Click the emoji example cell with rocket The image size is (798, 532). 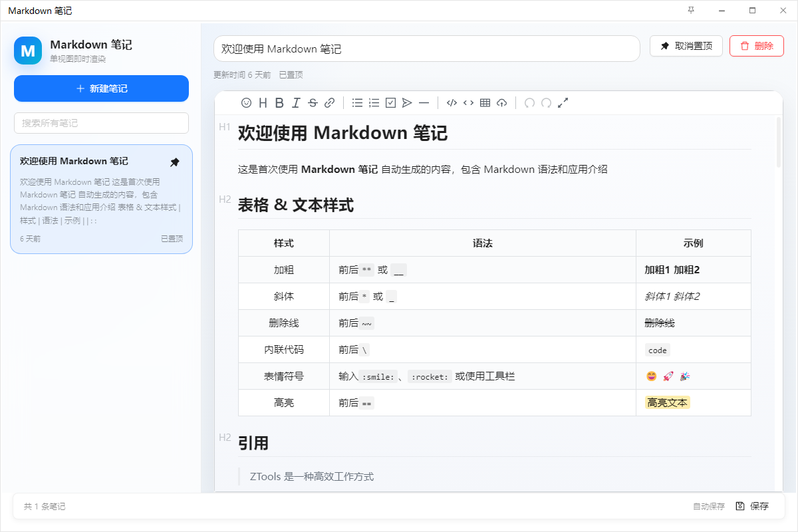click(x=694, y=376)
